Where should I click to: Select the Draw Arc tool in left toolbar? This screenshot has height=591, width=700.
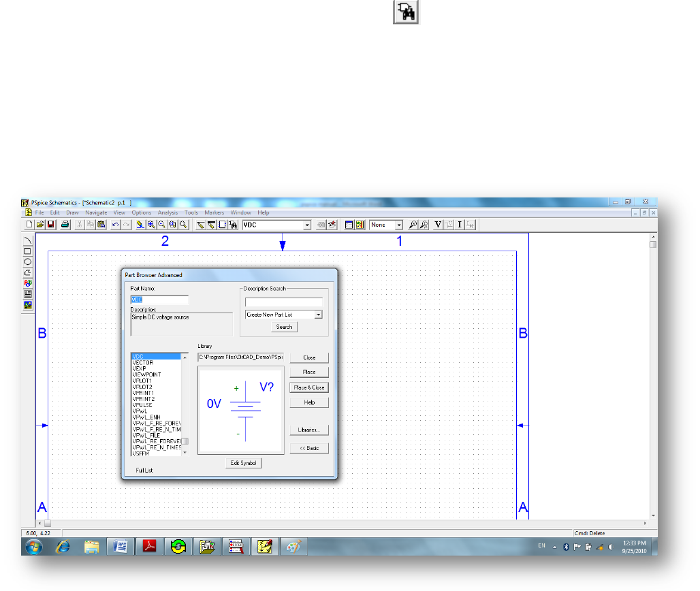coord(28,240)
